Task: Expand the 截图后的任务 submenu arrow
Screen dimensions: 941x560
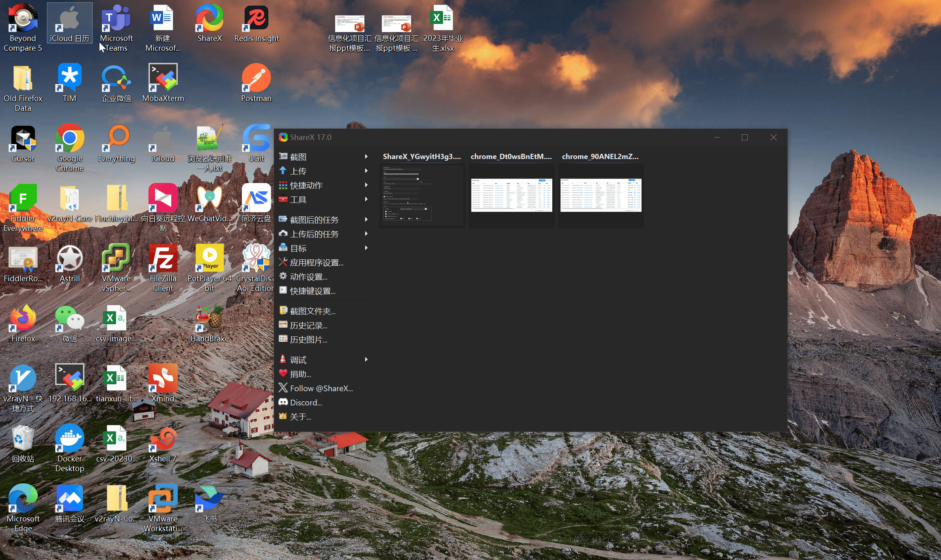Action: 366,220
